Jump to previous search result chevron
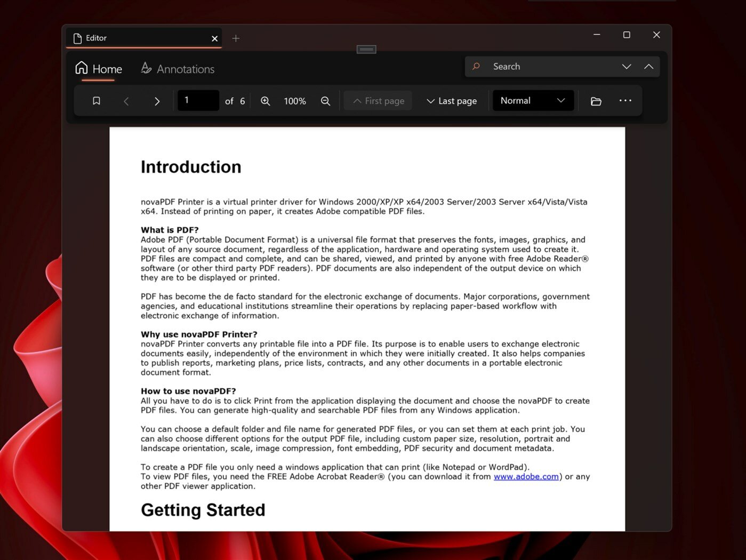 click(648, 67)
